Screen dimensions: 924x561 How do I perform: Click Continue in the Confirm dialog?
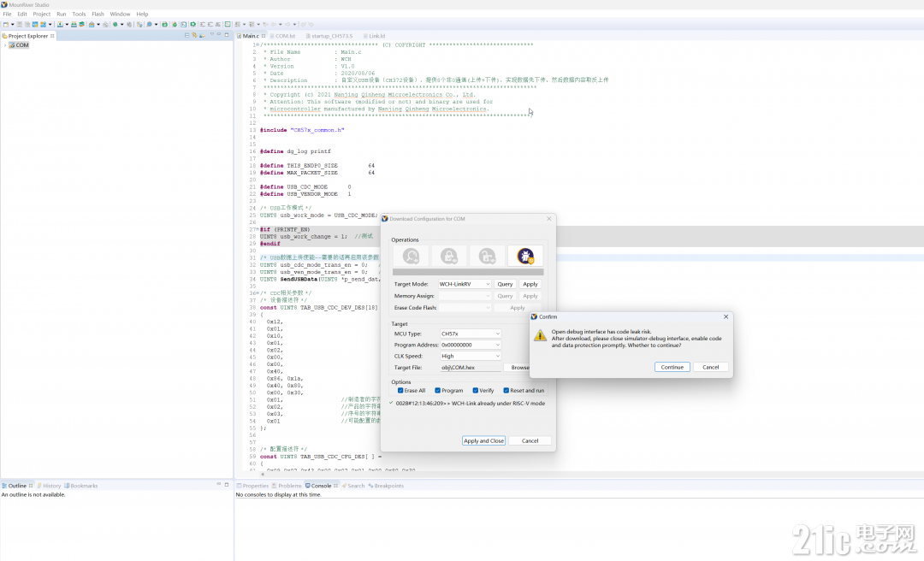[x=672, y=367]
